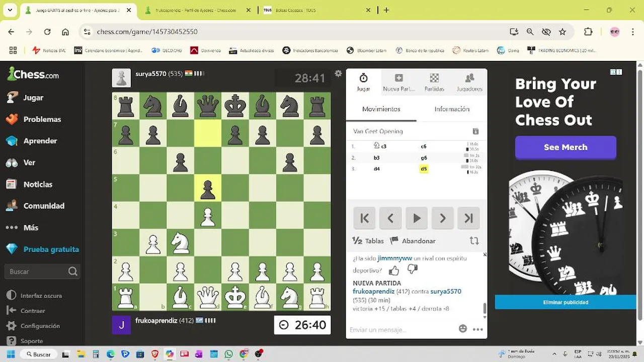Close the chat panel small x

click(x=485, y=254)
